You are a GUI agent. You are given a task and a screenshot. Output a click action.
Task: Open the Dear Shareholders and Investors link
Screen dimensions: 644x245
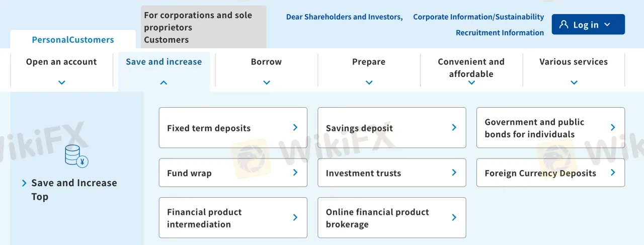click(x=344, y=17)
